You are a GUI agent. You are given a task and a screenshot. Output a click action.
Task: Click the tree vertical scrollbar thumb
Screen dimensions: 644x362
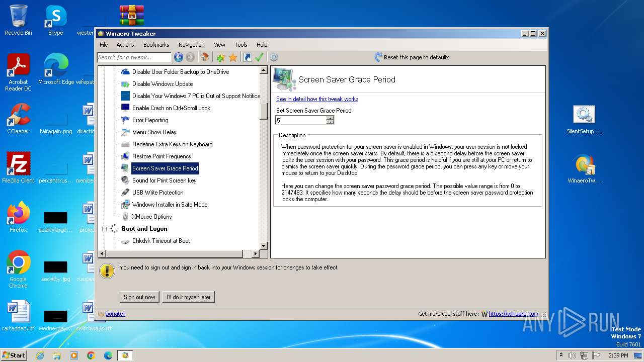click(x=264, y=111)
